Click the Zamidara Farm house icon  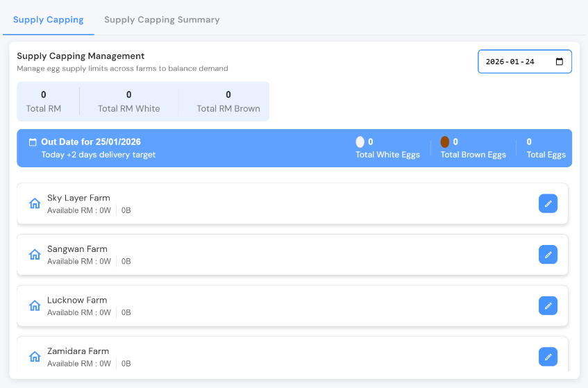coord(35,357)
